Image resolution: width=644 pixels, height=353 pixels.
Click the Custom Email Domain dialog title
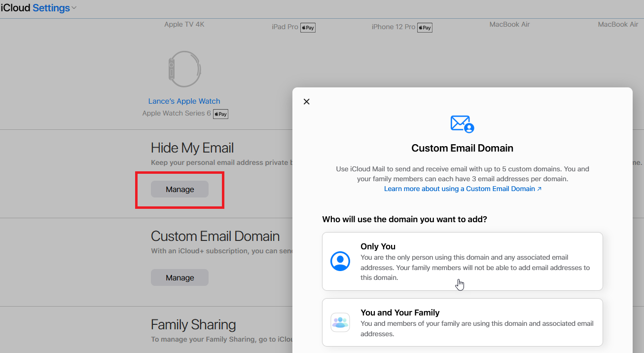point(463,148)
